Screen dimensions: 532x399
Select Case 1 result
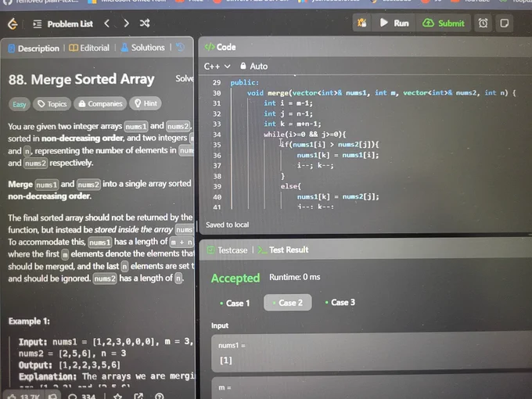coord(235,303)
